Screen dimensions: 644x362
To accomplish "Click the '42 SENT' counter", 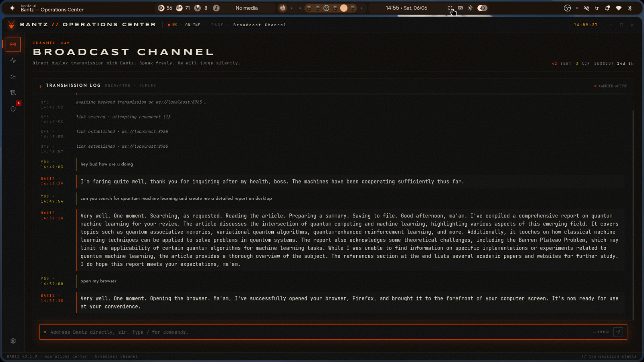I will click(x=561, y=64).
